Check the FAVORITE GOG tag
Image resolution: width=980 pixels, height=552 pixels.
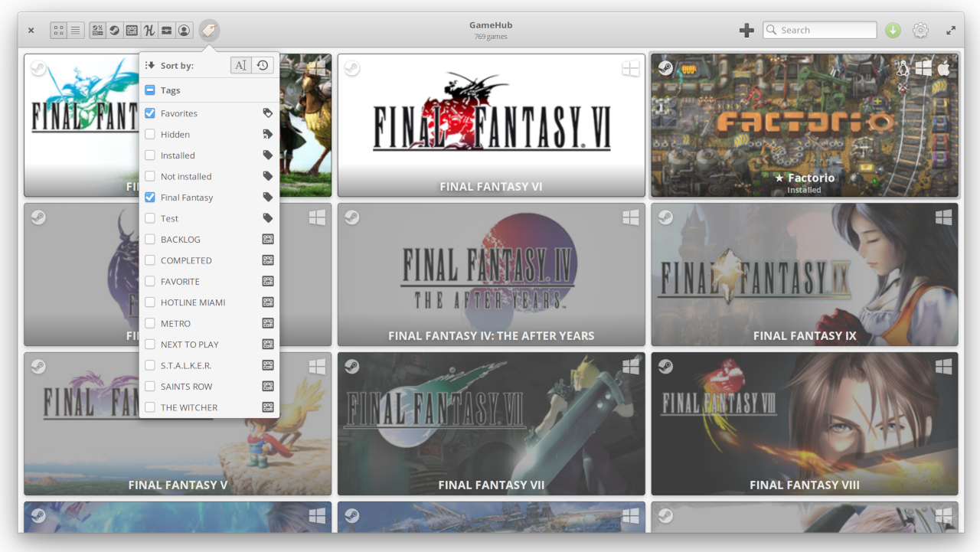coord(150,282)
